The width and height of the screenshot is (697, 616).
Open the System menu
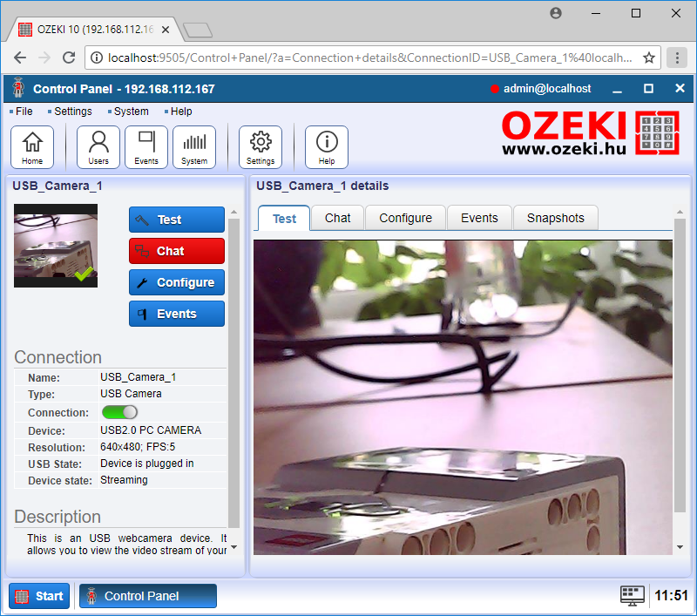pyautogui.click(x=132, y=112)
